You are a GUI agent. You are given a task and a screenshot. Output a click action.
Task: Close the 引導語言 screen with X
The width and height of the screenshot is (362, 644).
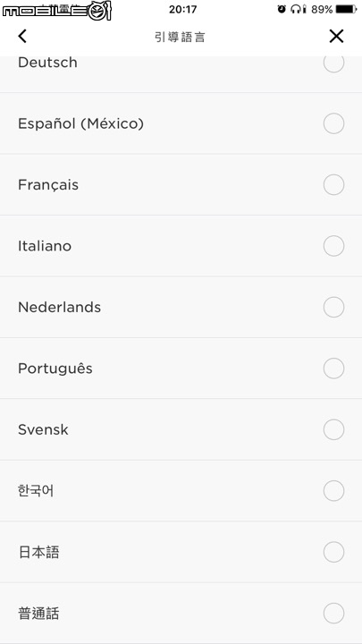[336, 36]
